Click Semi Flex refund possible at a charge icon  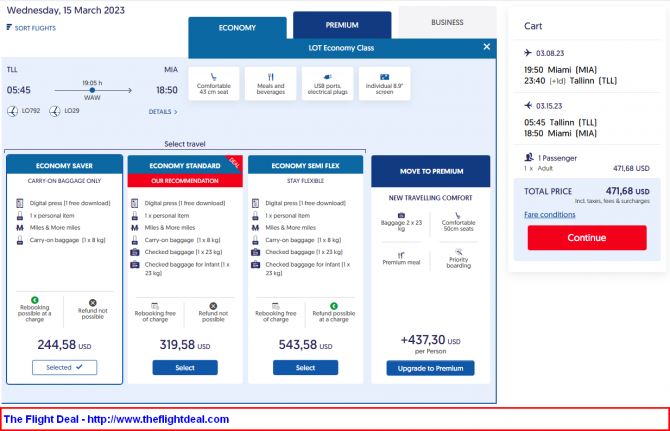click(x=334, y=306)
